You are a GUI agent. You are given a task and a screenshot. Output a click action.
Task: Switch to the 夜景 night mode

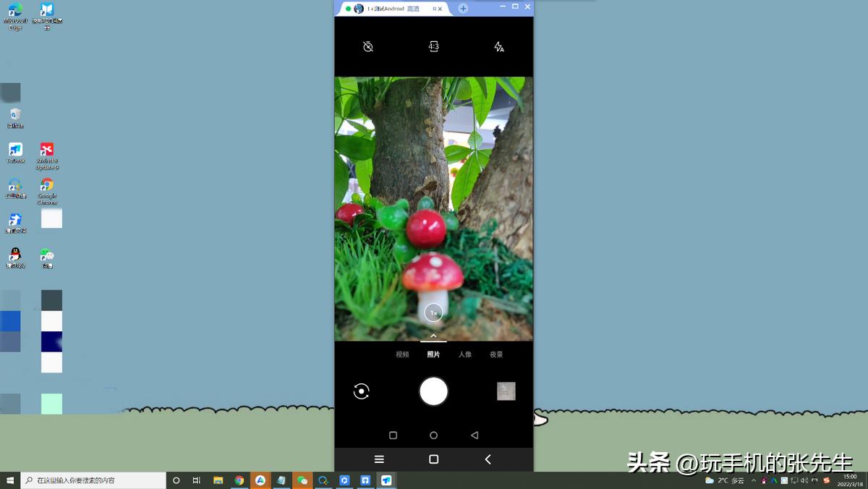click(x=497, y=354)
